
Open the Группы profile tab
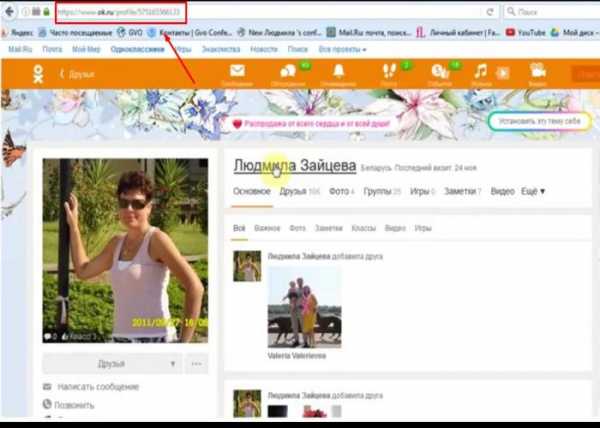click(382, 191)
